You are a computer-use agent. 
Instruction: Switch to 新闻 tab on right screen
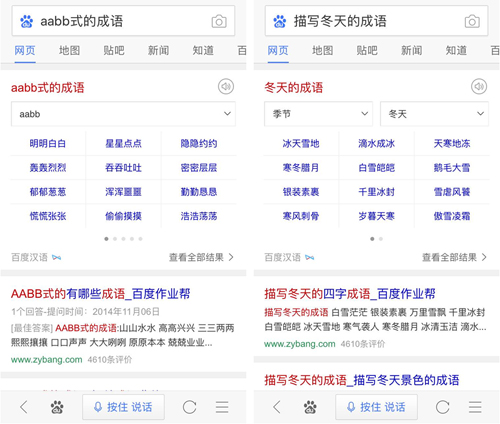pos(412,51)
